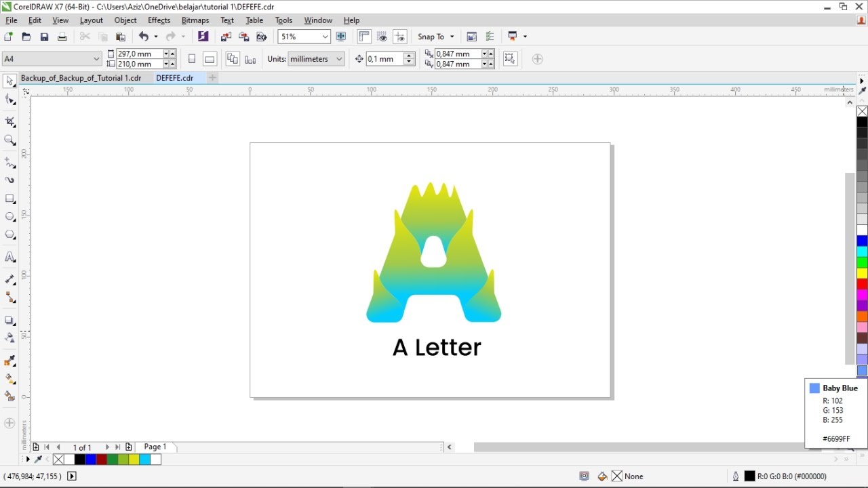Click the Full-screen preview icon
The width and height of the screenshot is (868, 488).
coord(341,37)
